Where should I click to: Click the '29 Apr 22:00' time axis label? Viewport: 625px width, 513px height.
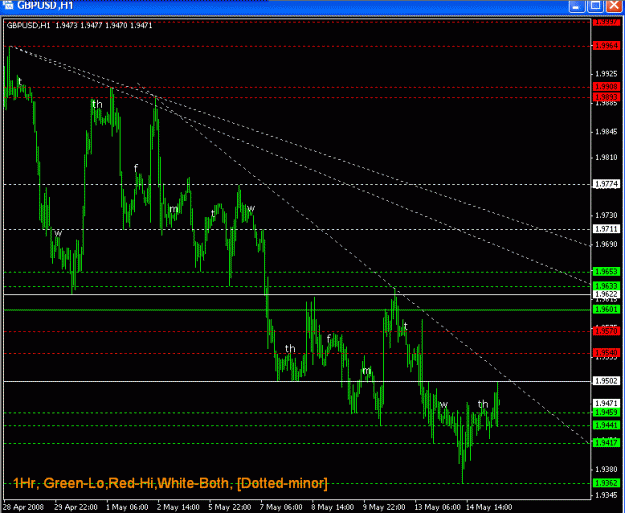[x=76, y=507]
